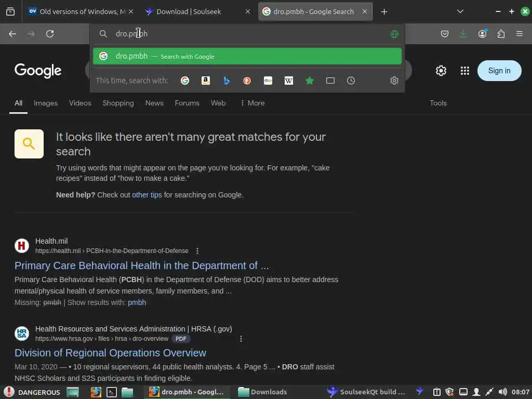Search this time with DuckDuckGo
Image resolution: width=532 pixels, height=399 pixels.
pos(247,81)
